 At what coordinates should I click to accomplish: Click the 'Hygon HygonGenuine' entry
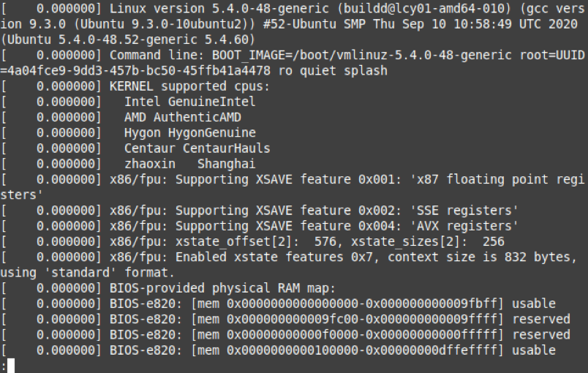[x=189, y=132]
